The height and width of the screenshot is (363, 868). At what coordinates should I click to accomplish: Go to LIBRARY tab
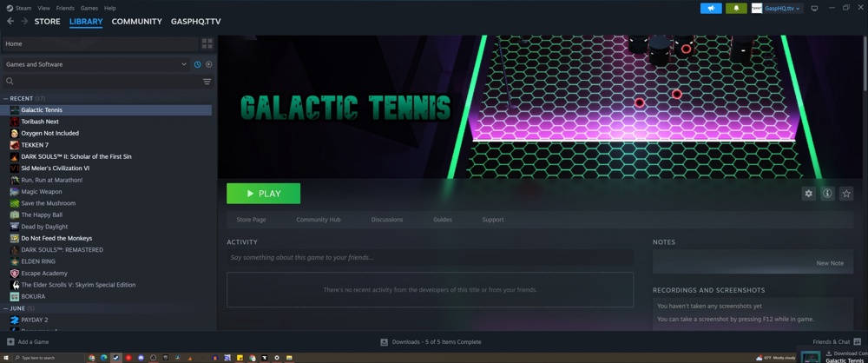[86, 22]
